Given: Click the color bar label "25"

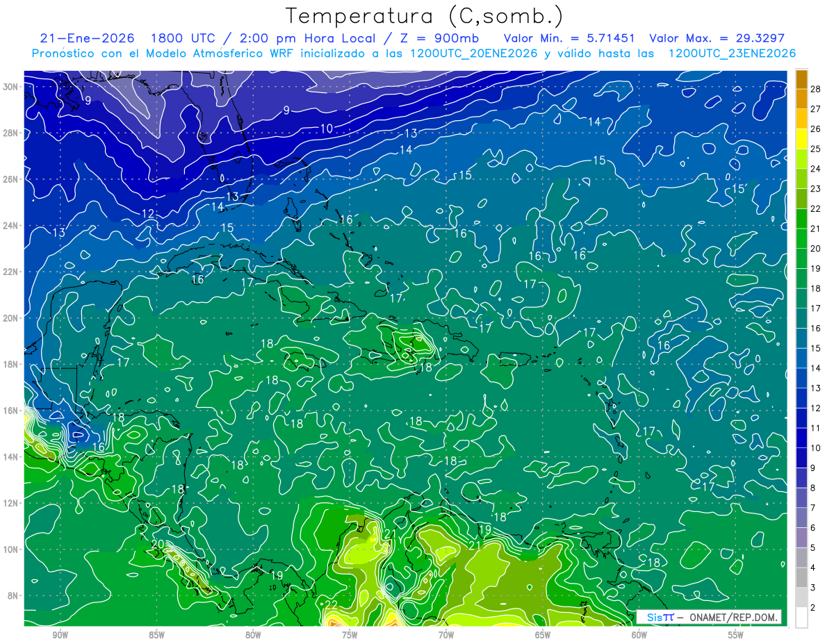Looking at the screenshot, I should coord(816,149).
